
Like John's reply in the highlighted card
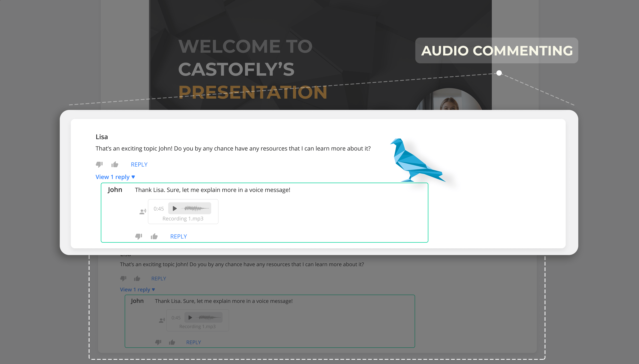(154, 236)
